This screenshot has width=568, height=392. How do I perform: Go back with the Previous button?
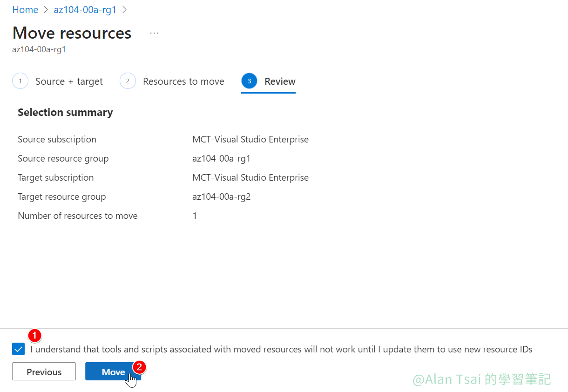click(44, 372)
